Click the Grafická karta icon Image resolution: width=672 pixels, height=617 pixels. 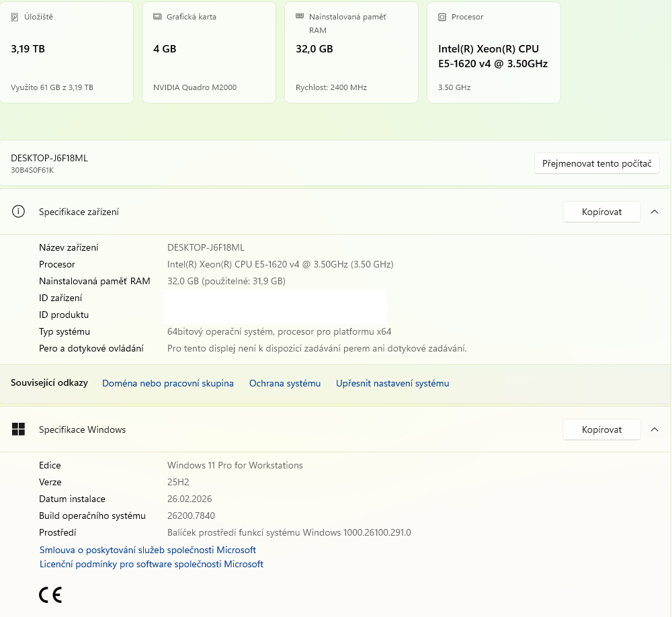157,16
